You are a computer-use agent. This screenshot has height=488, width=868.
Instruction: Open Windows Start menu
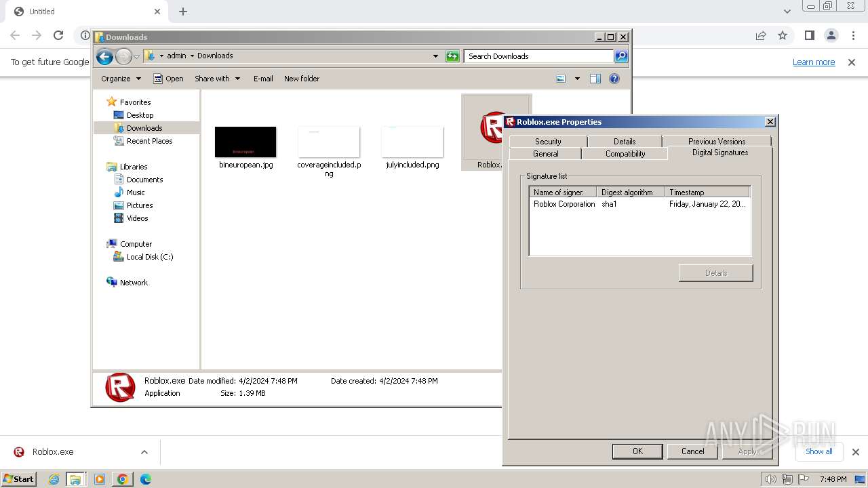[19, 479]
